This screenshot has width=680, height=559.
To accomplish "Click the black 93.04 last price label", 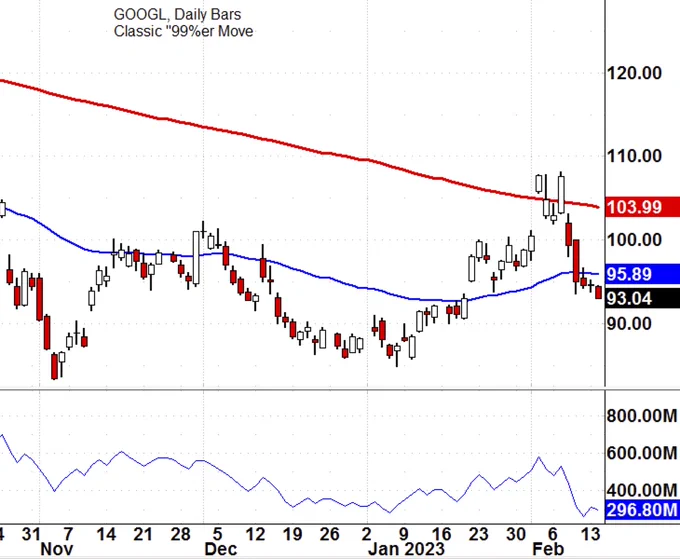I will pos(643,298).
